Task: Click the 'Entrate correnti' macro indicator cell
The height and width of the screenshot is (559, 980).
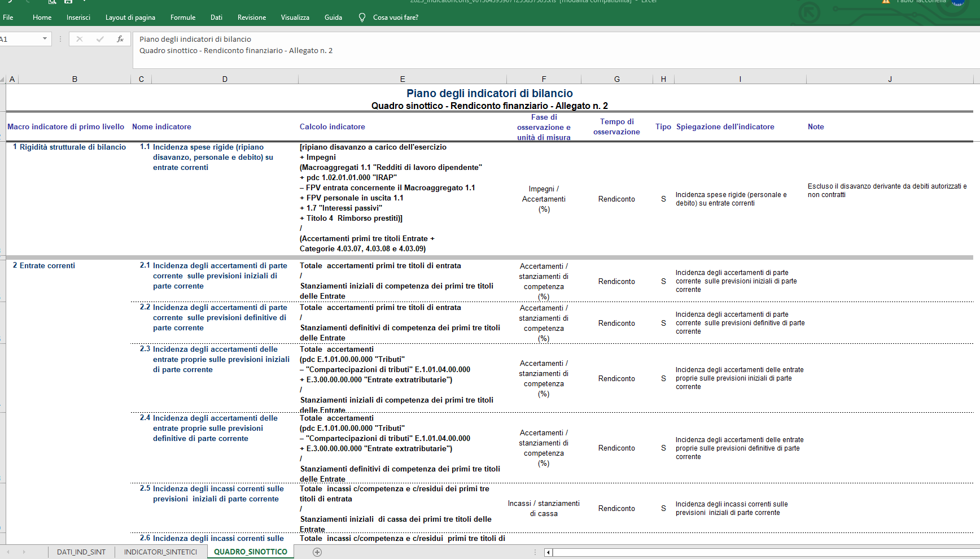Action: (x=47, y=265)
